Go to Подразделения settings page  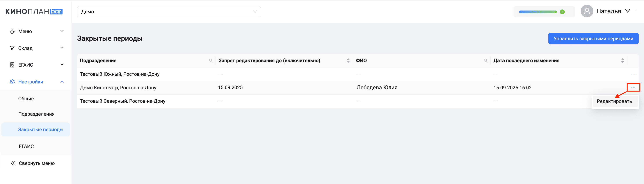coord(36,114)
